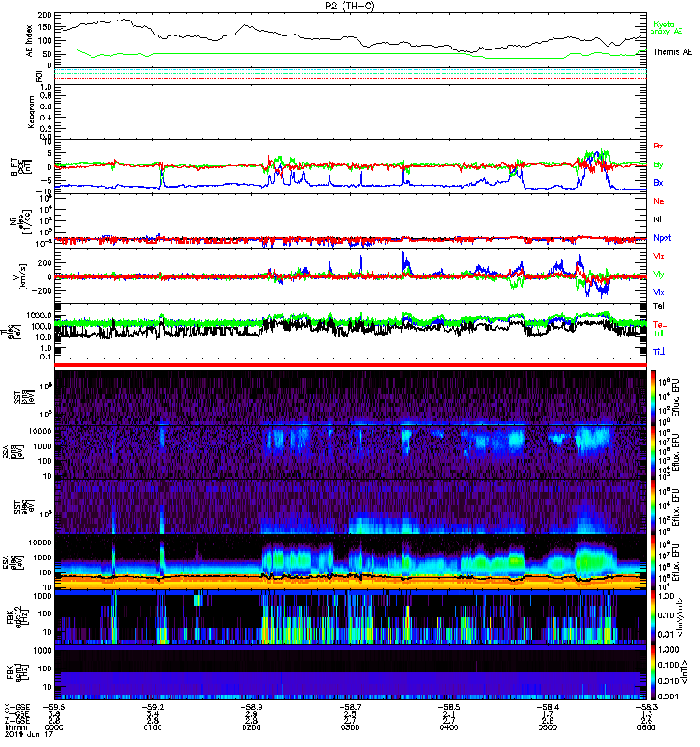700x747 pixels.
Task: Select the red Ne density legend label
Action: tap(659, 201)
